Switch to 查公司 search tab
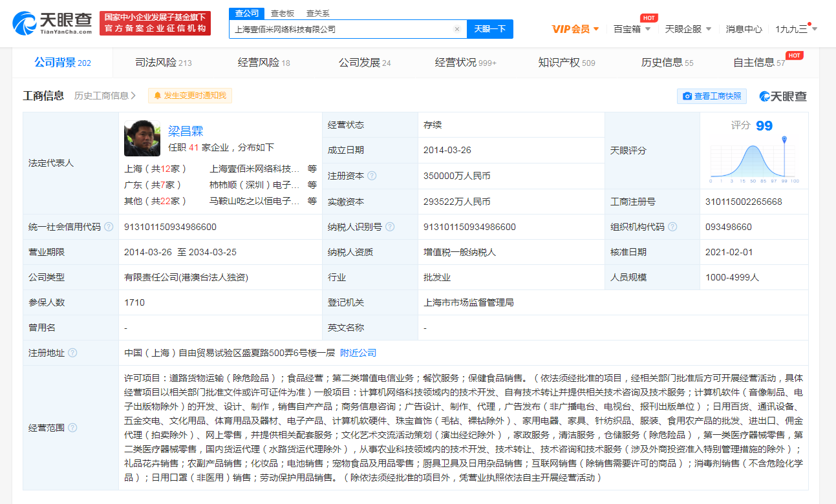Image resolution: width=836 pixels, height=504 pixels. [x=246, y=13]
